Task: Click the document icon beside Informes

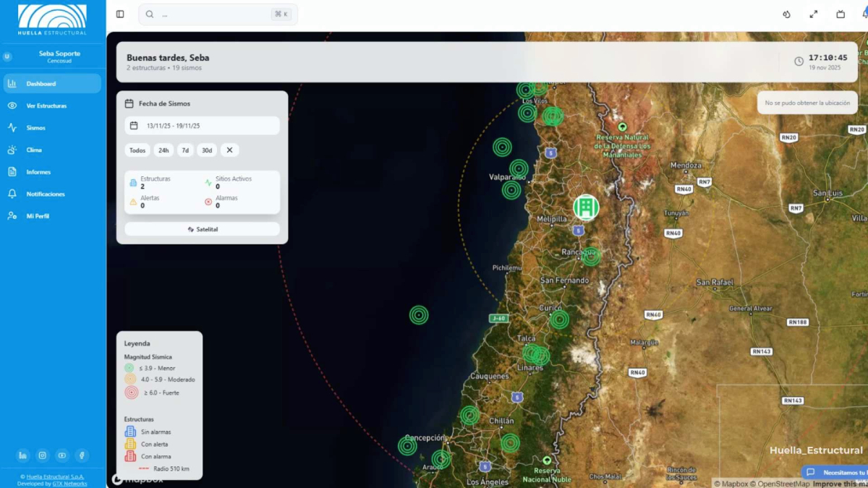Action: click(12, 172)
